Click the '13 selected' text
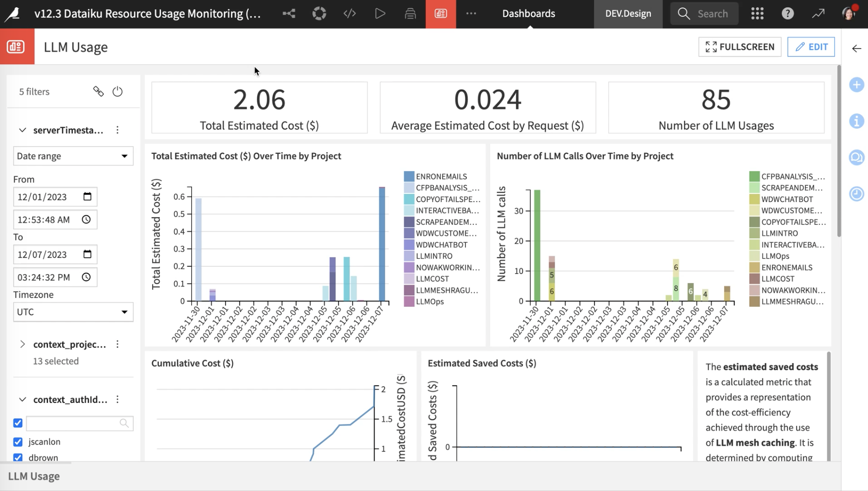Image resolution: width=868 pixels, height=491 pixels. pyautogui.click(x=56, y=361)
